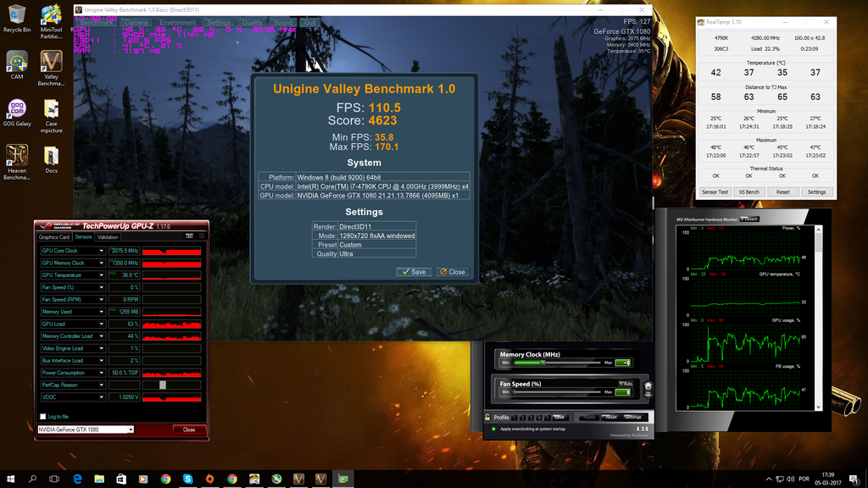Viewport: 868px width, 488px height.
Task: Open Memory Used sensor dropdown
Action: coord(102,312)
